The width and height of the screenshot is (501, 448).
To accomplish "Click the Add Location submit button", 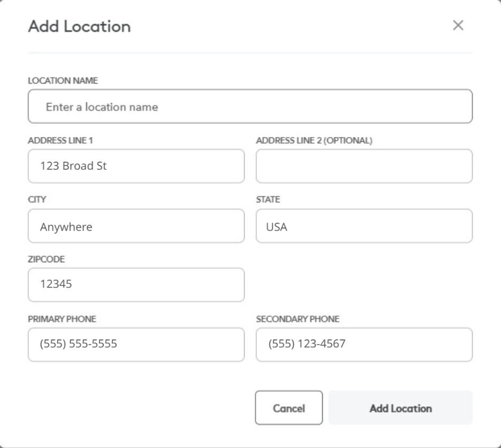I will pos(401,408).
